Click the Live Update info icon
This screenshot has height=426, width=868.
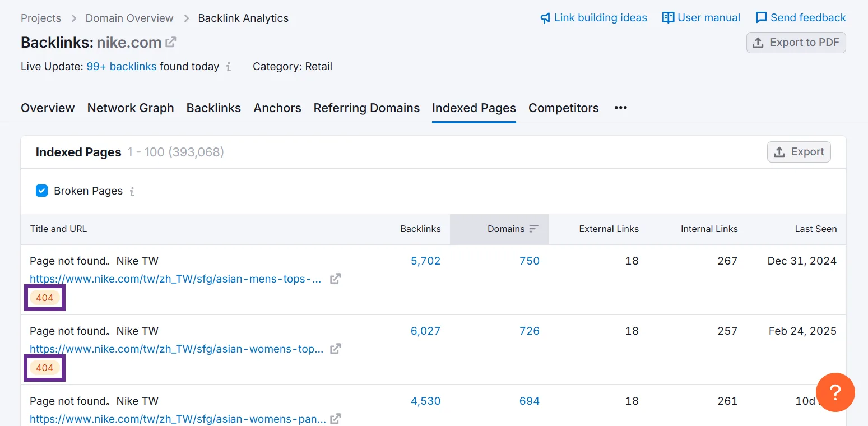(x=229, y=67)
